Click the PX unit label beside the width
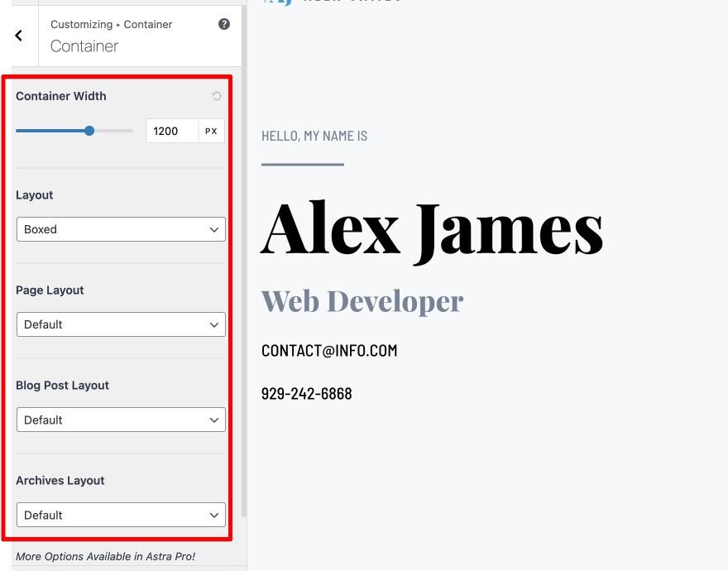The height and width of the screenshot is (571, 728). point(211,130)
